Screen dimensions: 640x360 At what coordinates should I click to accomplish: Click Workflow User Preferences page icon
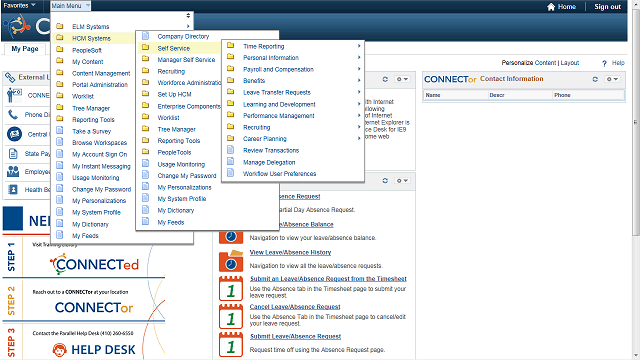point(231,173)
